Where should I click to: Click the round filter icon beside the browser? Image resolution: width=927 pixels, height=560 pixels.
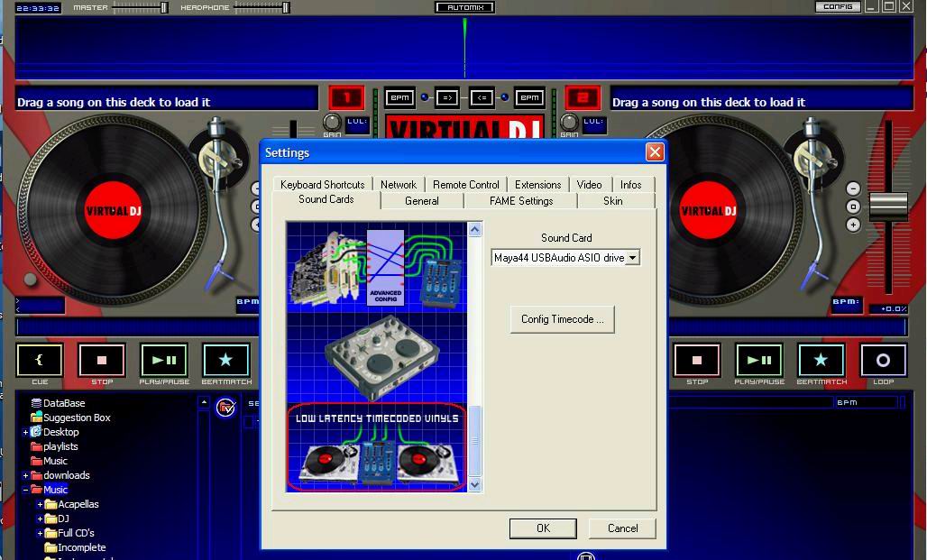pos(225,407)
